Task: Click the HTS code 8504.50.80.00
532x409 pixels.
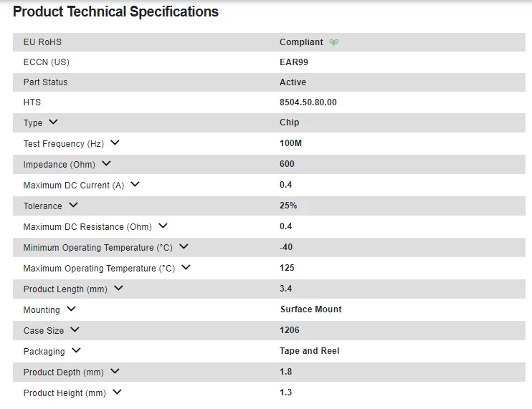Action: (x=308, y=102)
